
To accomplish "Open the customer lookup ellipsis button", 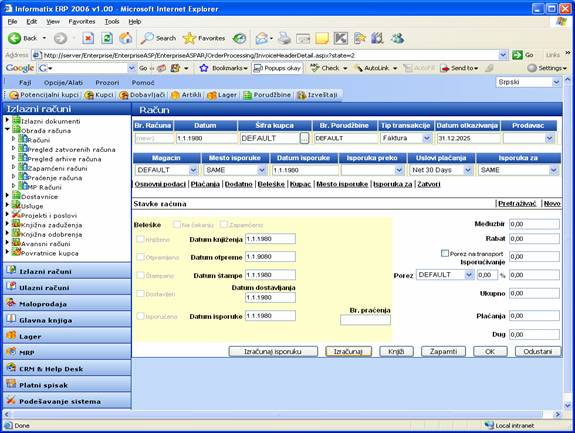I will tap(304, 138).
